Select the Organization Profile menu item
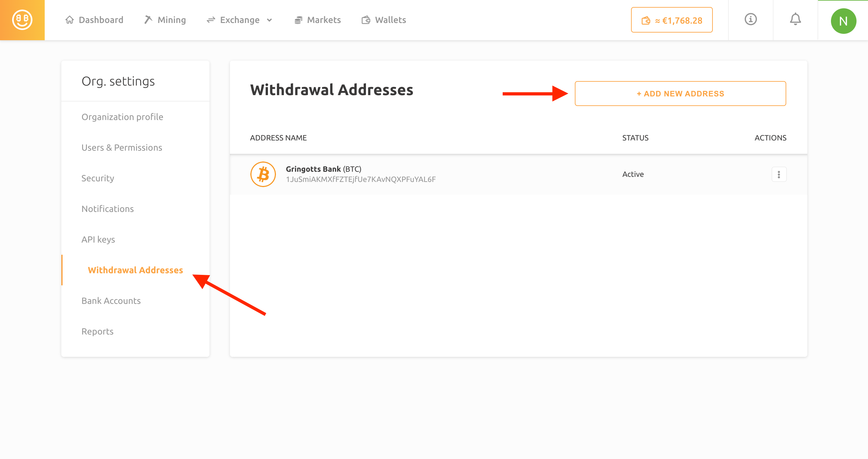 [x=122, y=117]
